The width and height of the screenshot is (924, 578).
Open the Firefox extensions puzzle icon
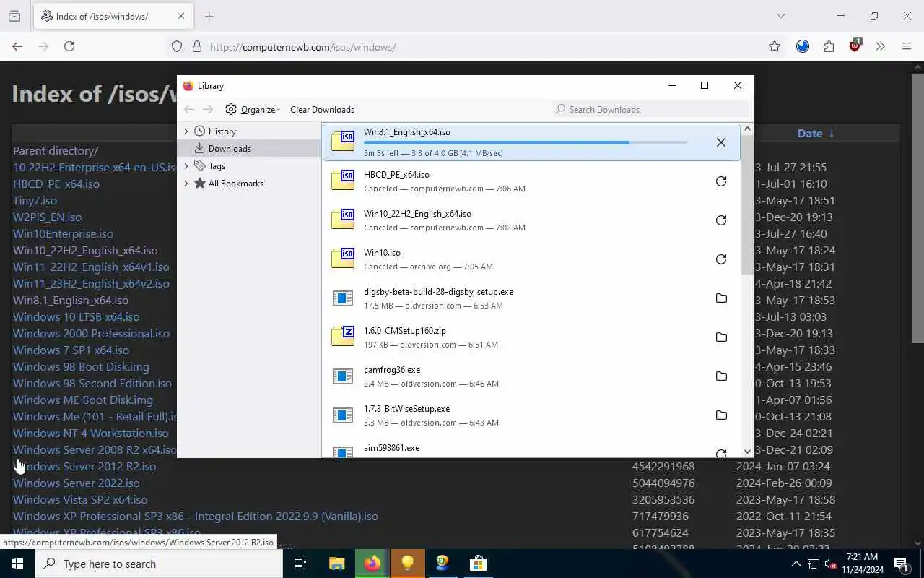[x=829, y=47]
